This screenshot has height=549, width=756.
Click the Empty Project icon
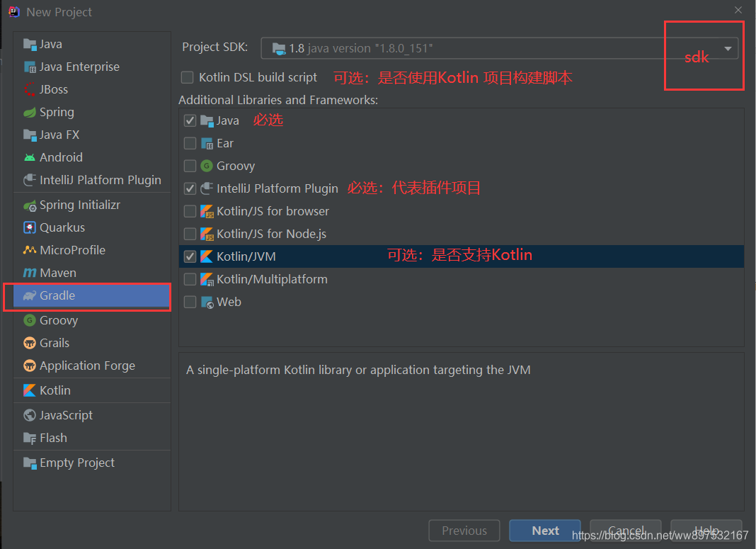click(30, 463)
